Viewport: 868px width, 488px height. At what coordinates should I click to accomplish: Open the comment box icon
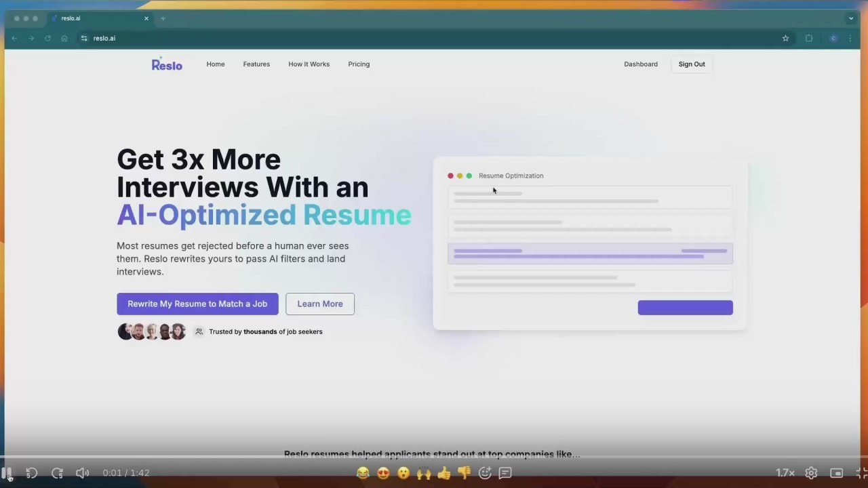pos(505,473)
